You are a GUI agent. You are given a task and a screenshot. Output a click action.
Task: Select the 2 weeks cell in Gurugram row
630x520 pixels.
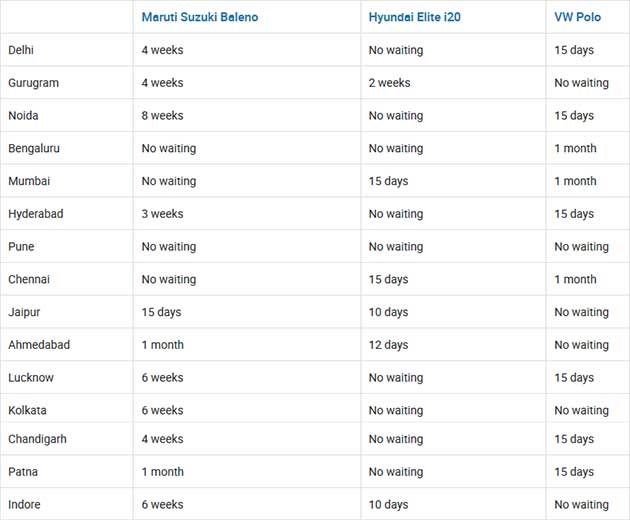click(389, 83)
